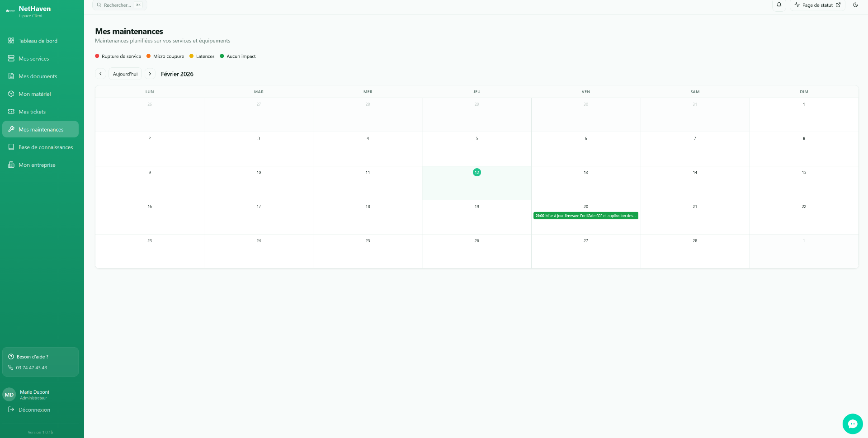
Task: Click the Mon matériel box icon
Action: point(11,94)
